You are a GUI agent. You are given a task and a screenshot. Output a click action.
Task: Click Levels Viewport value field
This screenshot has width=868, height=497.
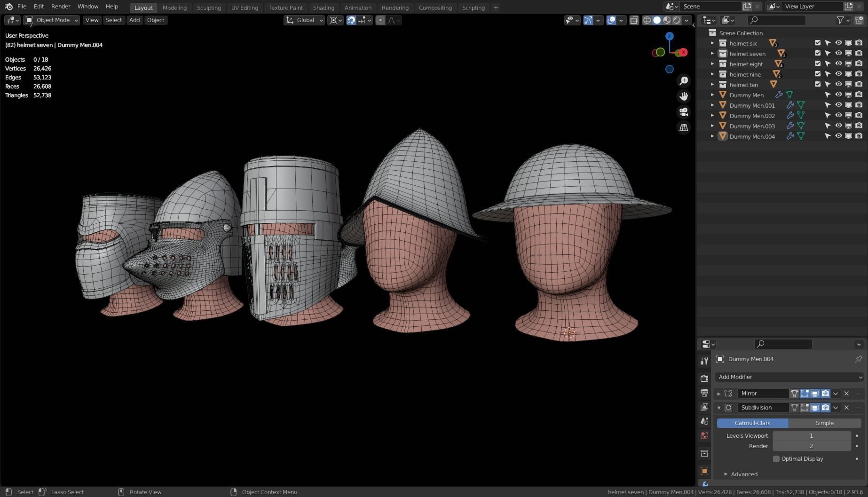812,436
